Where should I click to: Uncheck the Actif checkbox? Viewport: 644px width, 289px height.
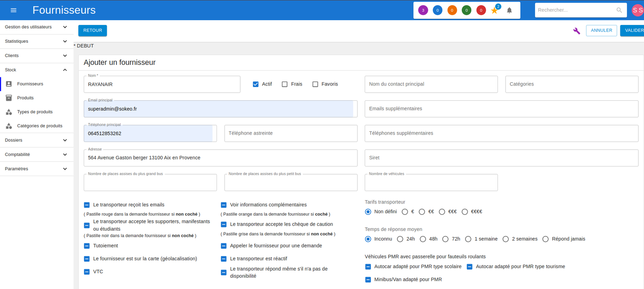[x=256, y=84]
